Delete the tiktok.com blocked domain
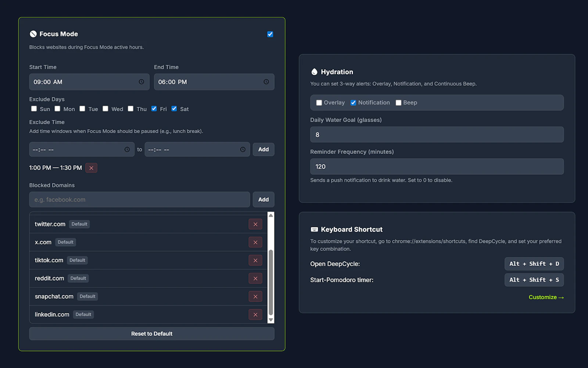 (255, 260)
